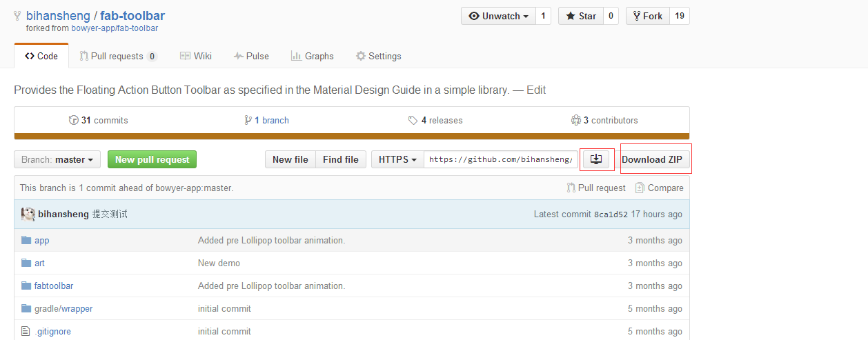Click the Find file button
868x340 pixels.
341,159
